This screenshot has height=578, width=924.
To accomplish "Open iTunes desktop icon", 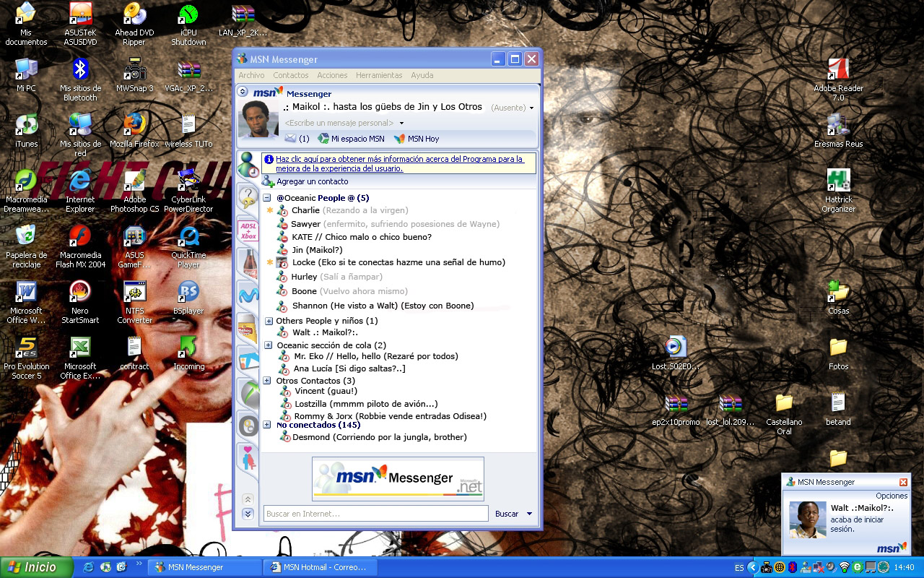I will click(x=26, y=131).
